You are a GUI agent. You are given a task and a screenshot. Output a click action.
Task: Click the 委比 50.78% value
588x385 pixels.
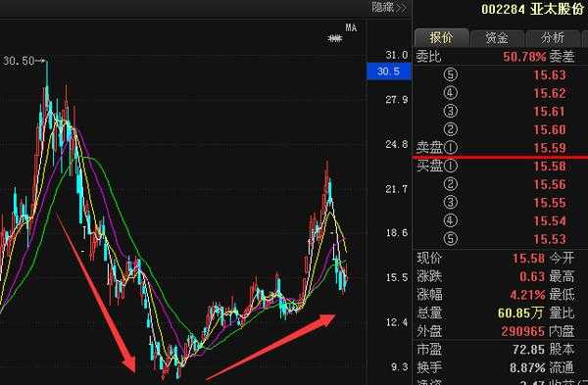(524, 57)
